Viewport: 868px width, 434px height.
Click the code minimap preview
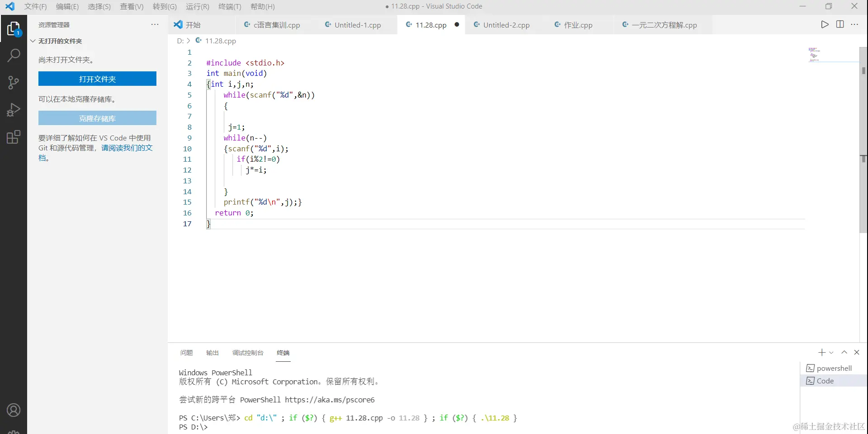814,55
